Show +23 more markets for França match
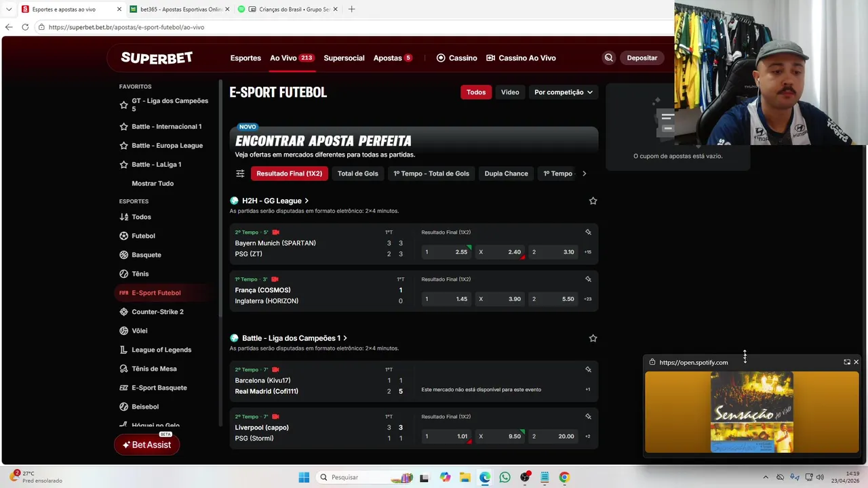The width and height of the screenshot is (868, 488). click(588, 299)
